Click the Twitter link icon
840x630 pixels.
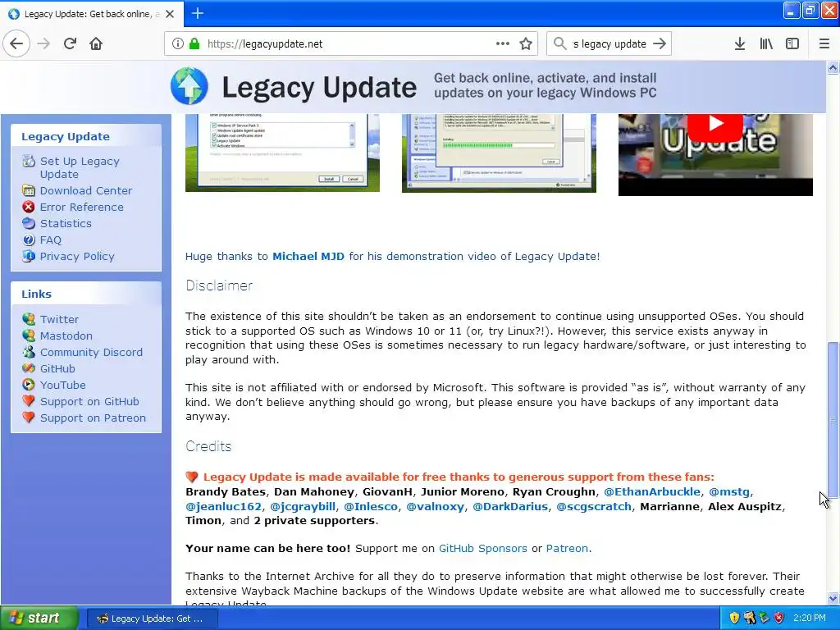(29, 319)
